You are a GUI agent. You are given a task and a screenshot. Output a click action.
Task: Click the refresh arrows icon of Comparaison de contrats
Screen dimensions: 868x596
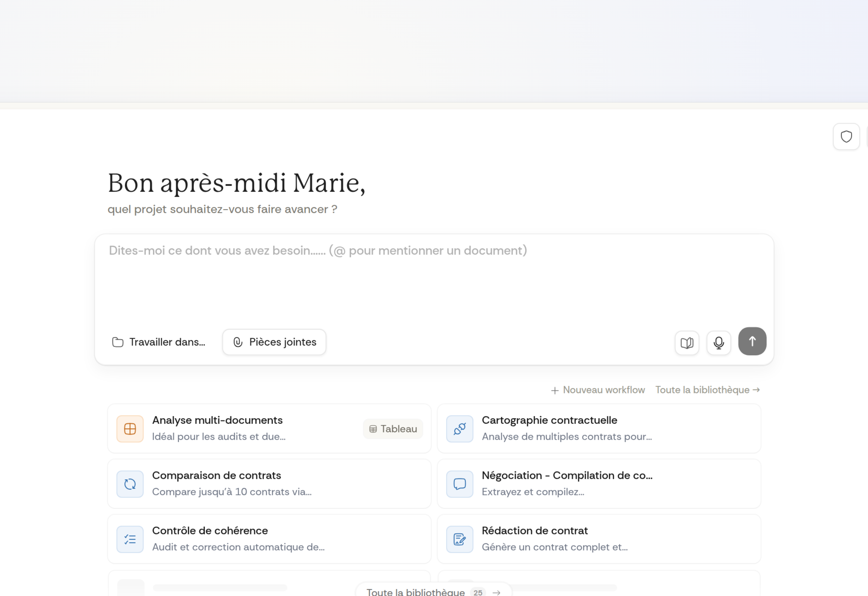point(130,484)
